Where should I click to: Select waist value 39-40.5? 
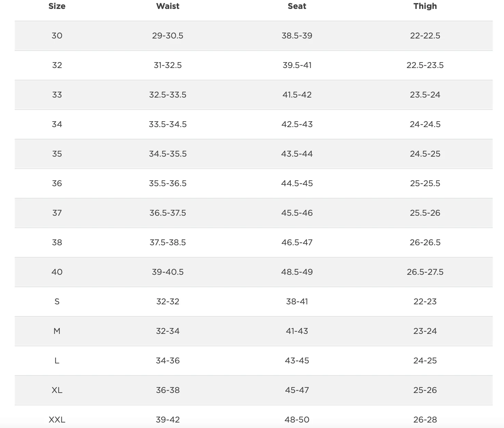[168, 272]
